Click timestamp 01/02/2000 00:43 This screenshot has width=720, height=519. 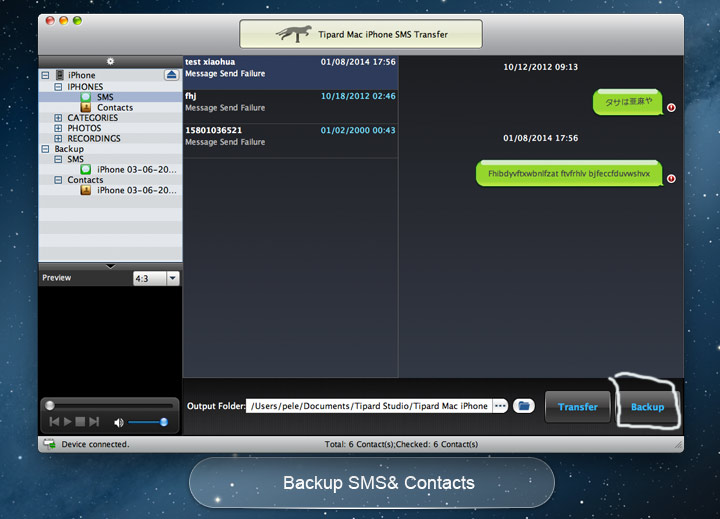(x=358, y=130)
